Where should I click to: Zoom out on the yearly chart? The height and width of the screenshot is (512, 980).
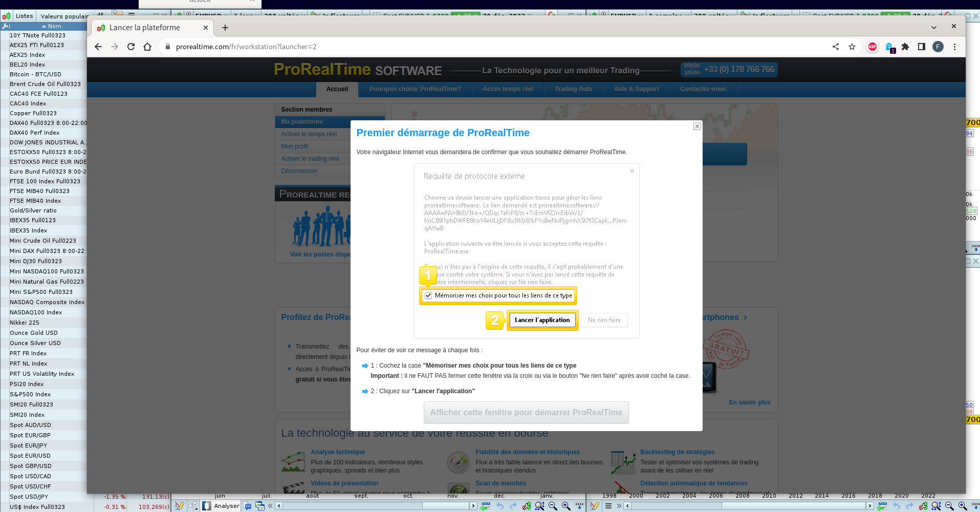click(949, 506)
